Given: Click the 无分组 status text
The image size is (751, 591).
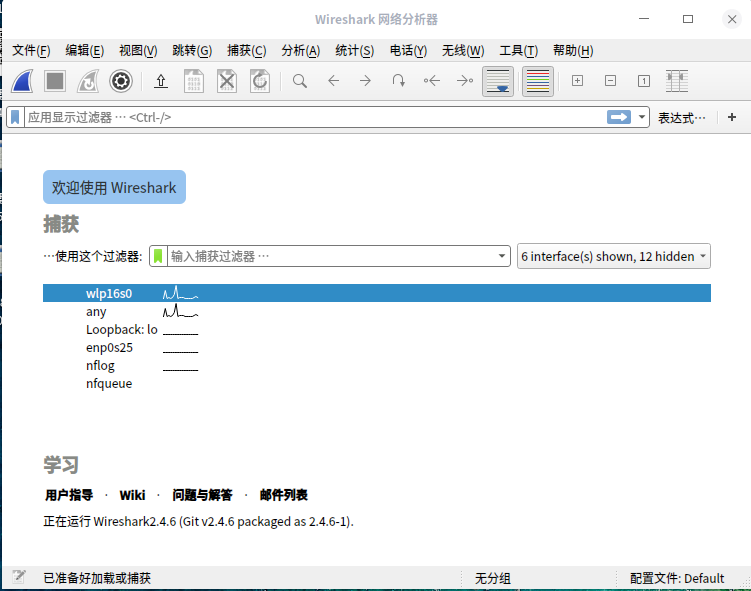Looking at the screenshot, I should (492, 578).
